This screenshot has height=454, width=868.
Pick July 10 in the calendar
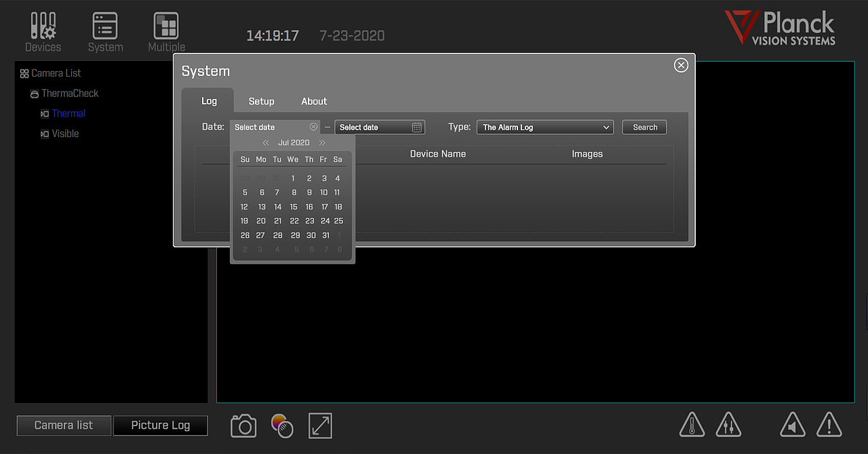click(323, 192)
